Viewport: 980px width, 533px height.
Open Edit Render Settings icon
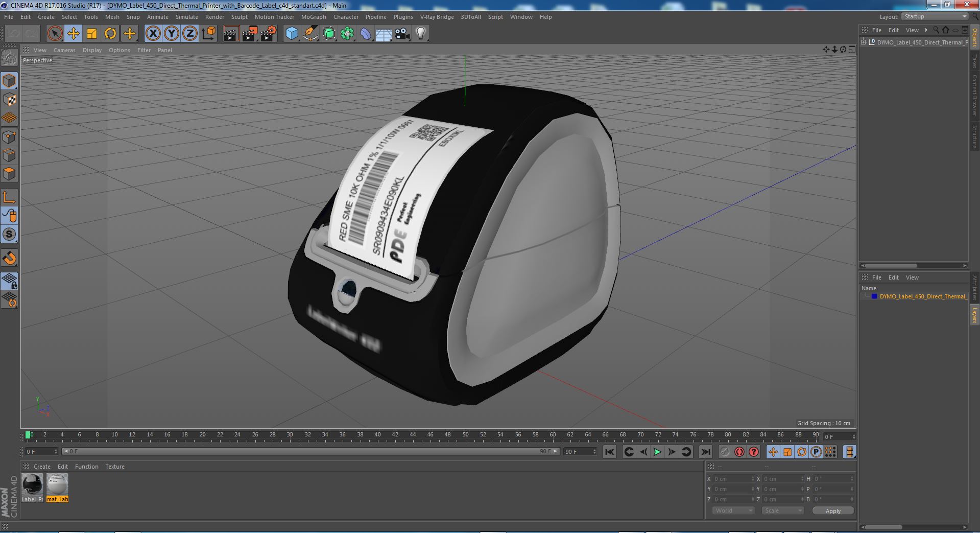coord(269,34)
